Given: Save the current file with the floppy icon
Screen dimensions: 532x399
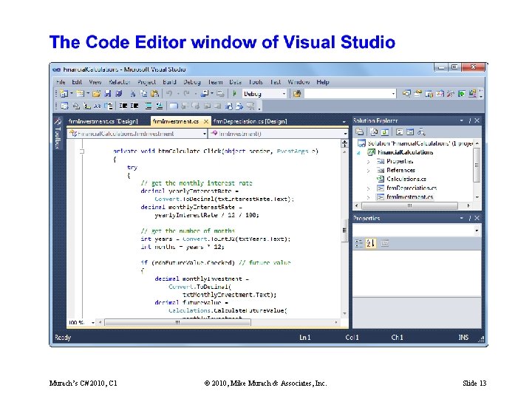Looking at the screenshot, I should tap(108, 93).
